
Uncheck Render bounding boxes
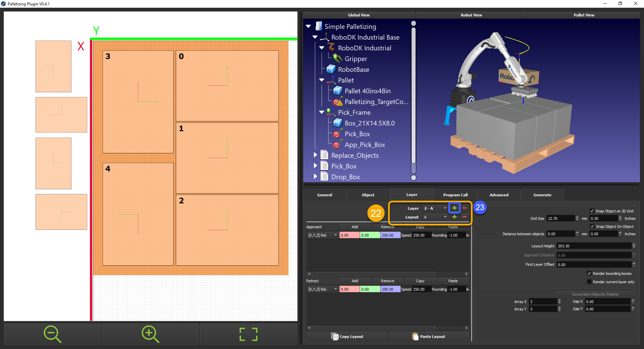(x=589, y=273)
